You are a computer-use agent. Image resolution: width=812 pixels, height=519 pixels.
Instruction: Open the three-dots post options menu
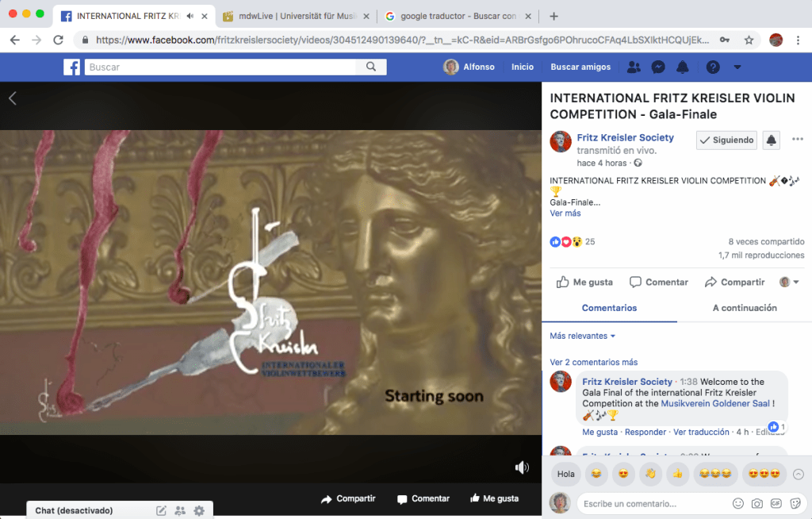[x=797, y=140]
